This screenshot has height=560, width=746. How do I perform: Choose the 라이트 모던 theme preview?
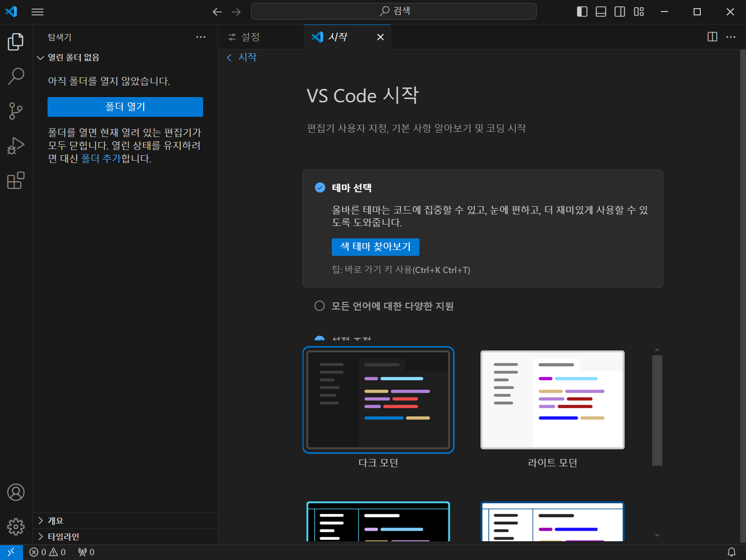pyautogui.click(x=553, y=400)
